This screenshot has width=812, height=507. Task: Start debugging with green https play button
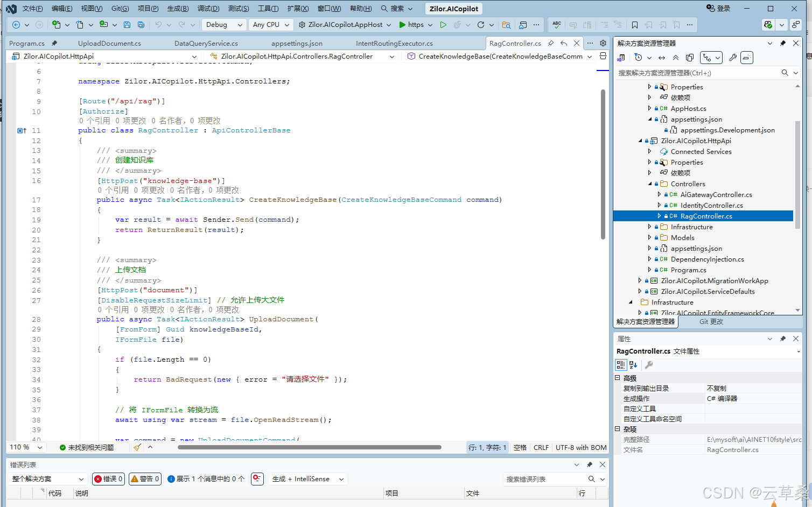click(x=411, y=25)
